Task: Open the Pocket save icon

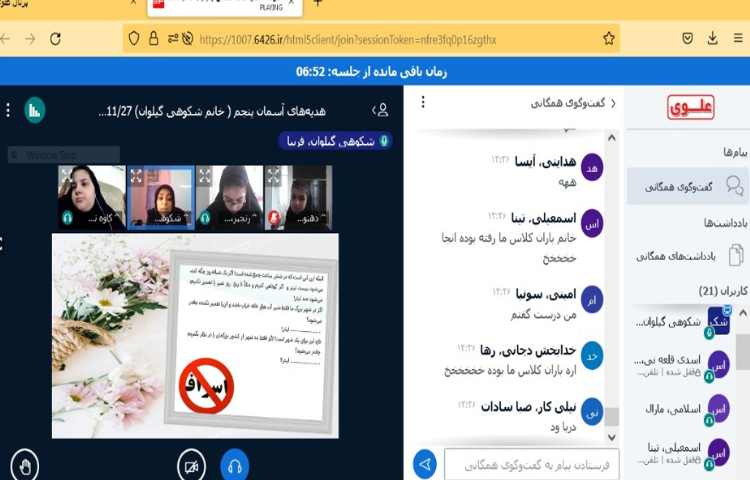Action: 687,38
